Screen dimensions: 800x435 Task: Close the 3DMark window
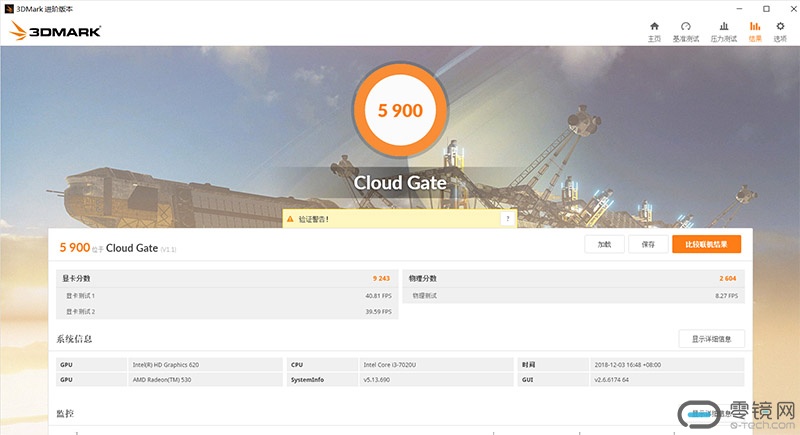coord(793,9)
